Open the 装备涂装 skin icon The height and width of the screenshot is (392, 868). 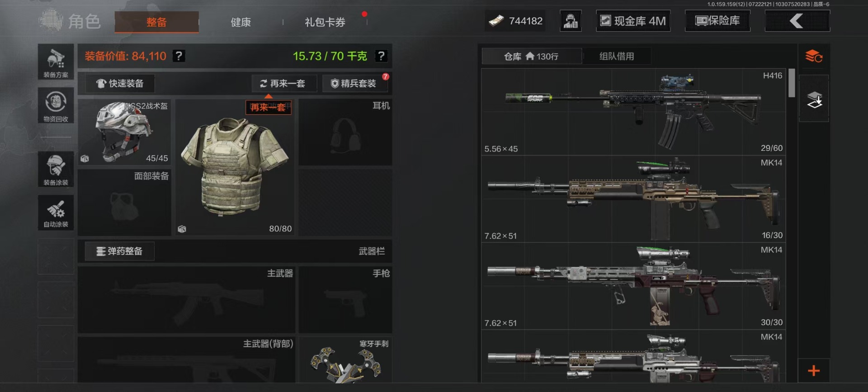(x=56, y=169)
